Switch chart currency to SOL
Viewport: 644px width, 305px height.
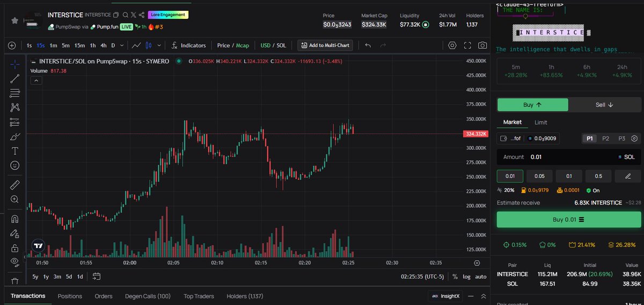click(281, 46)
